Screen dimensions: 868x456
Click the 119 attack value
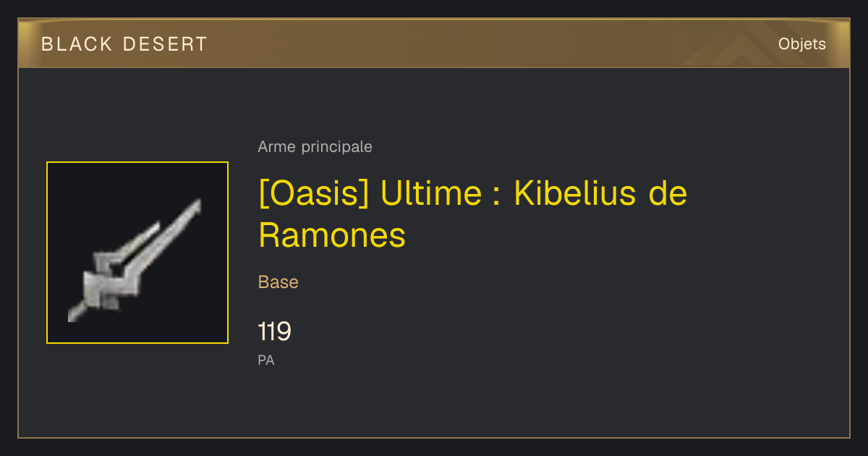[275, 332]
